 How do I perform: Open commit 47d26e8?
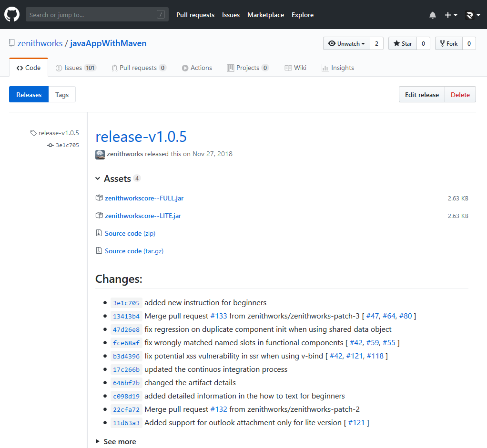coord(126,329)
